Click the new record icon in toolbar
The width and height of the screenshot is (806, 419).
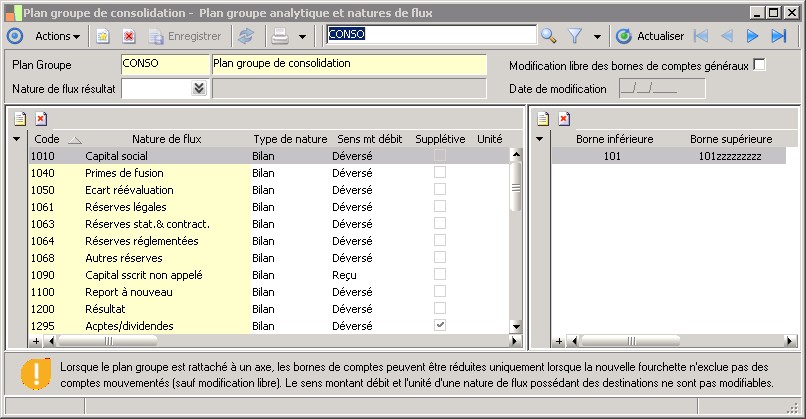pos(103,36)
